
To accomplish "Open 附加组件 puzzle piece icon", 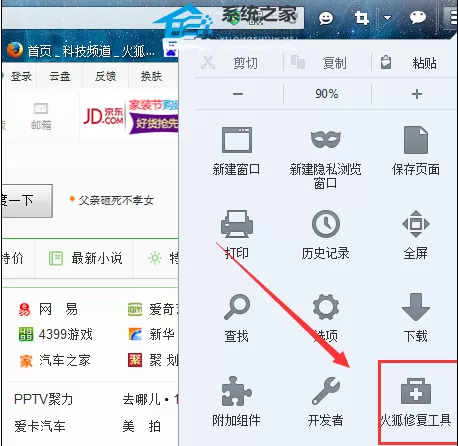I will tap(236, 391).
